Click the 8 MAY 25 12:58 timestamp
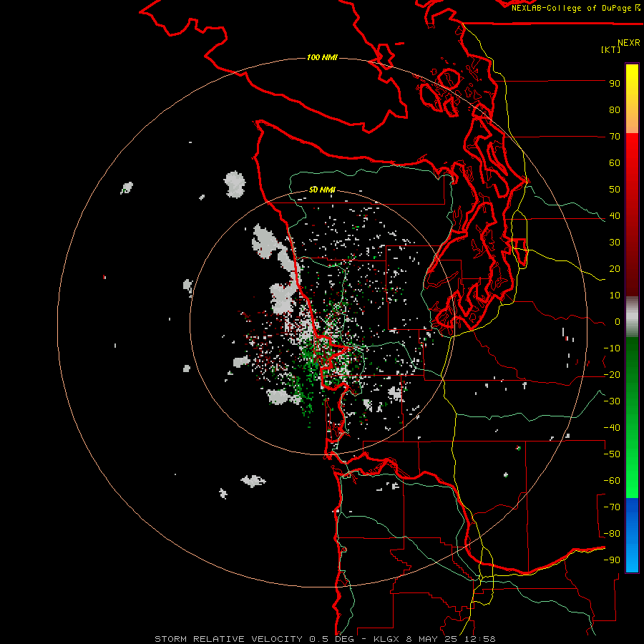Viewport: 644px width, 644px height. click(x=451, y=639)
